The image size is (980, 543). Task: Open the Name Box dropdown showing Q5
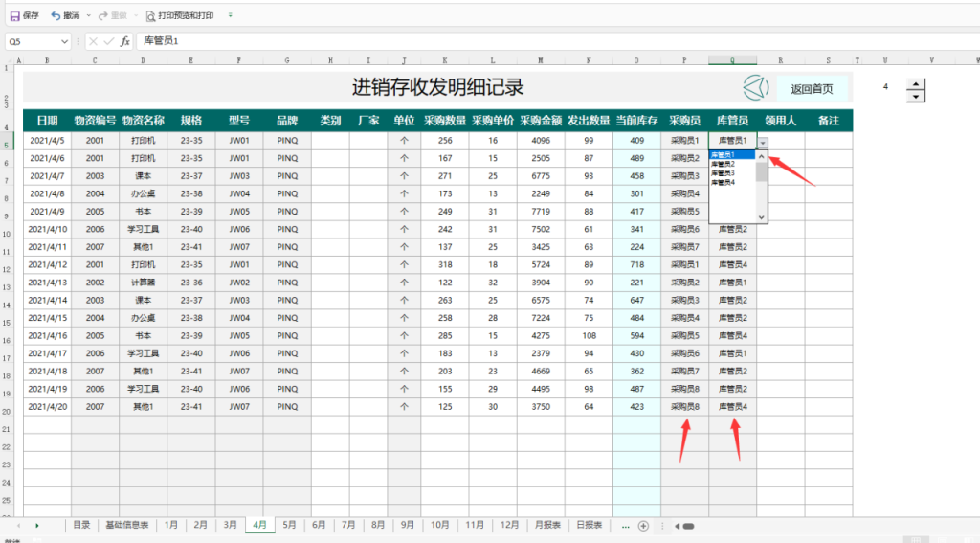point(64,41)
